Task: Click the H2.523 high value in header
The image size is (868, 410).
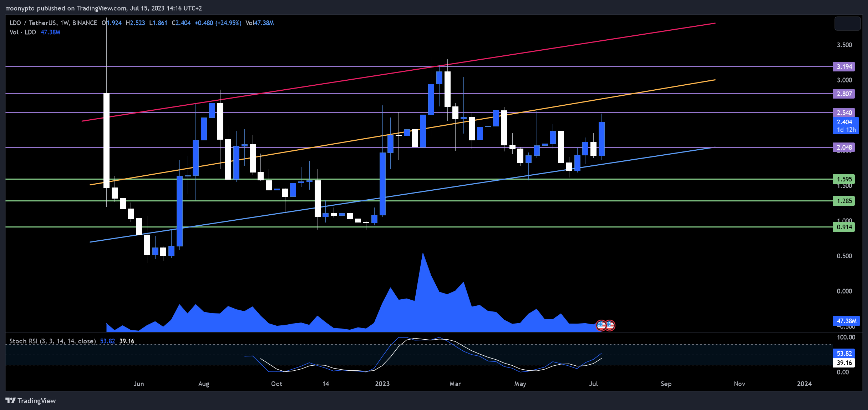Action: click(x=135, y=23)
